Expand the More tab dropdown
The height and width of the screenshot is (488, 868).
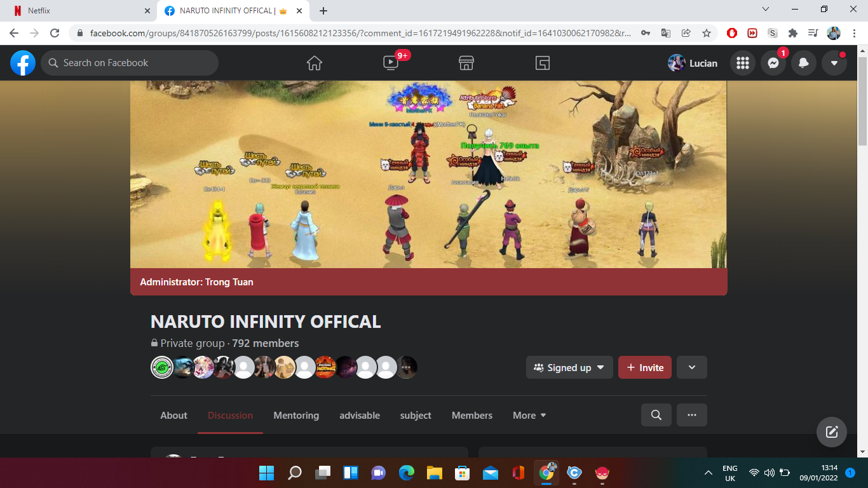pos(529,415)
